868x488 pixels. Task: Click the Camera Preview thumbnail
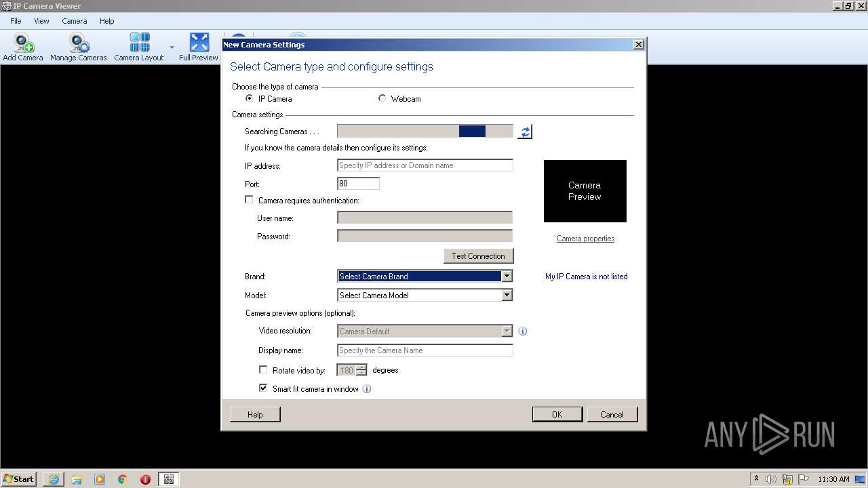[x=585, y=191]
